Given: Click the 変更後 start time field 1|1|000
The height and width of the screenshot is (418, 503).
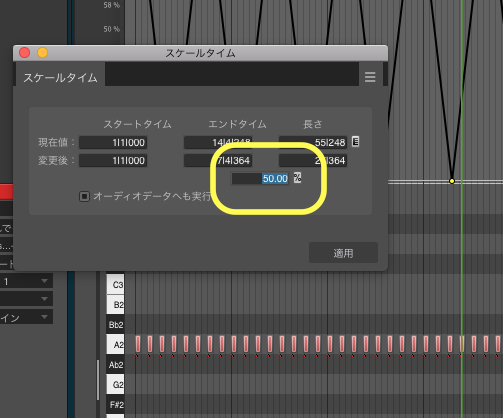Looking at the screenshot, I should click(113, 160).
